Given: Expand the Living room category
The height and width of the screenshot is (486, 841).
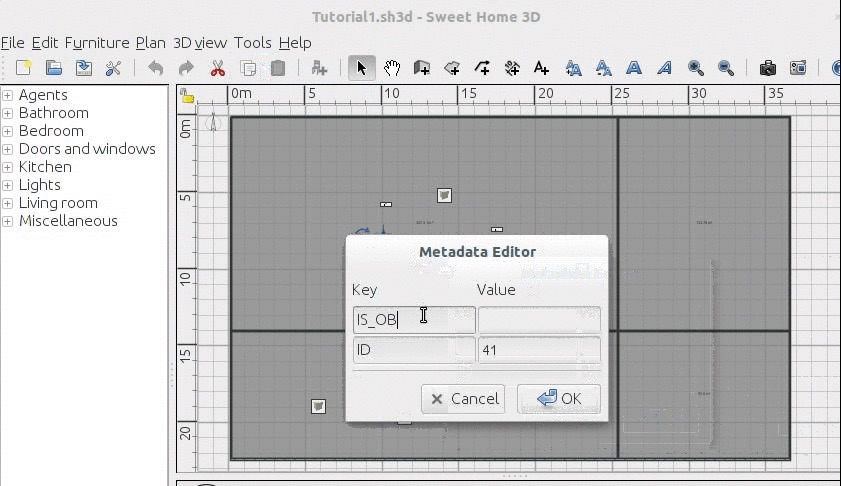Looking at the screenshot, I should click(8, 204).
